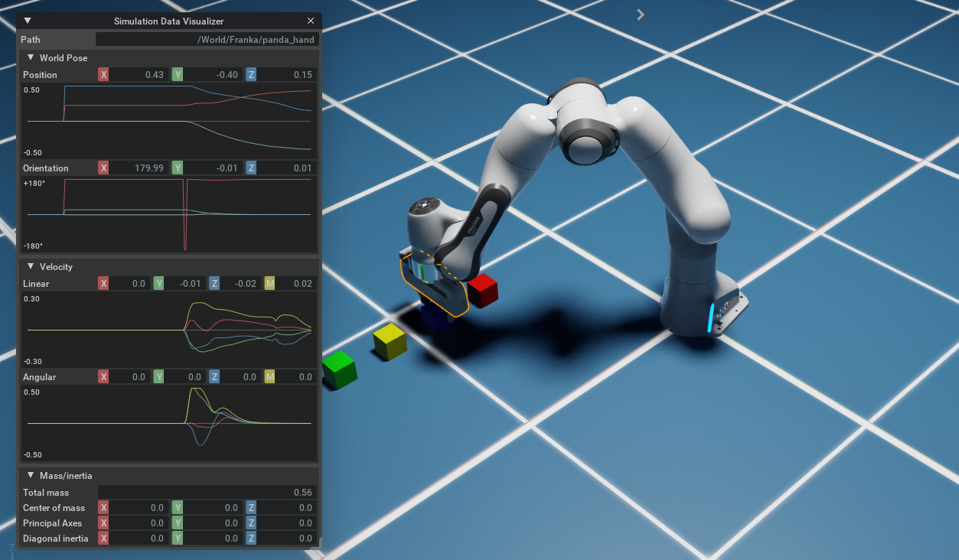Click the blue Z badge on Linear velocity
959x560 pixels.
coord(214,283)
